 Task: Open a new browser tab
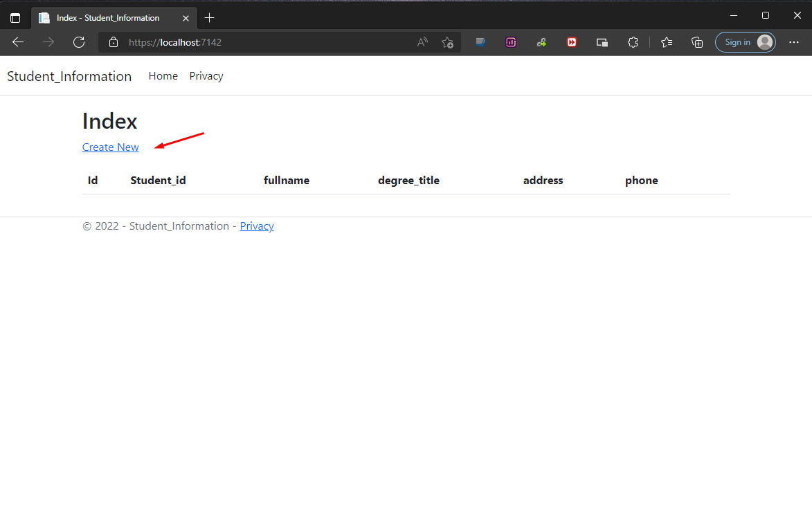click(210, 17)
